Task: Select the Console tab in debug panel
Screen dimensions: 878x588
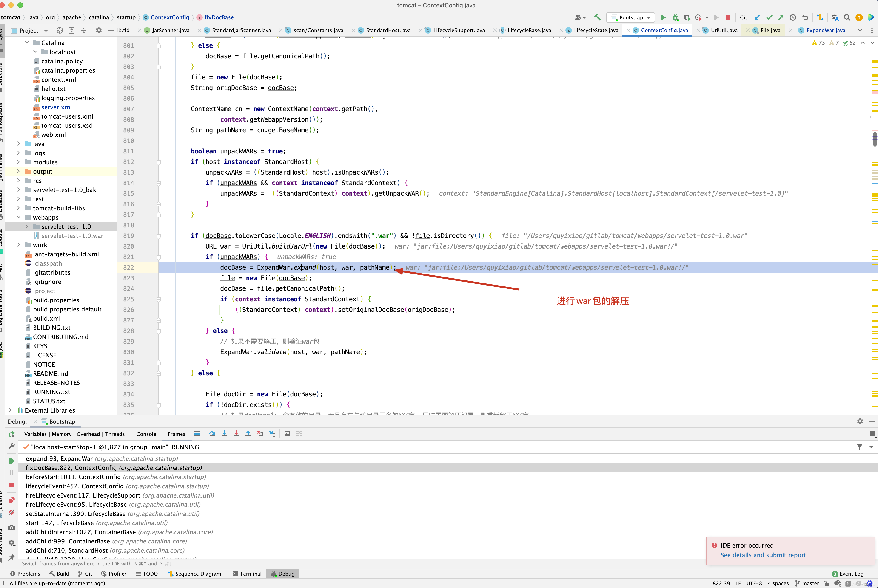Action: click(146, 434)
